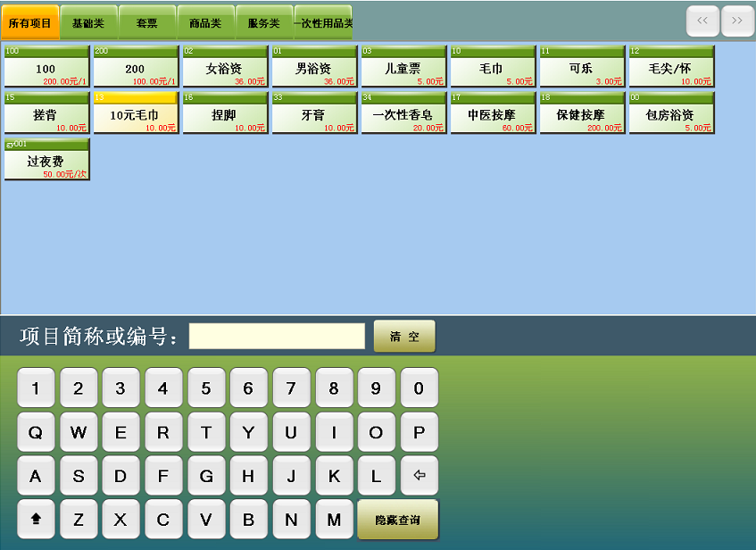This screenshot has height=550, width=756.
Task: Choose the 儿童票 item tile
Action: 403,67
